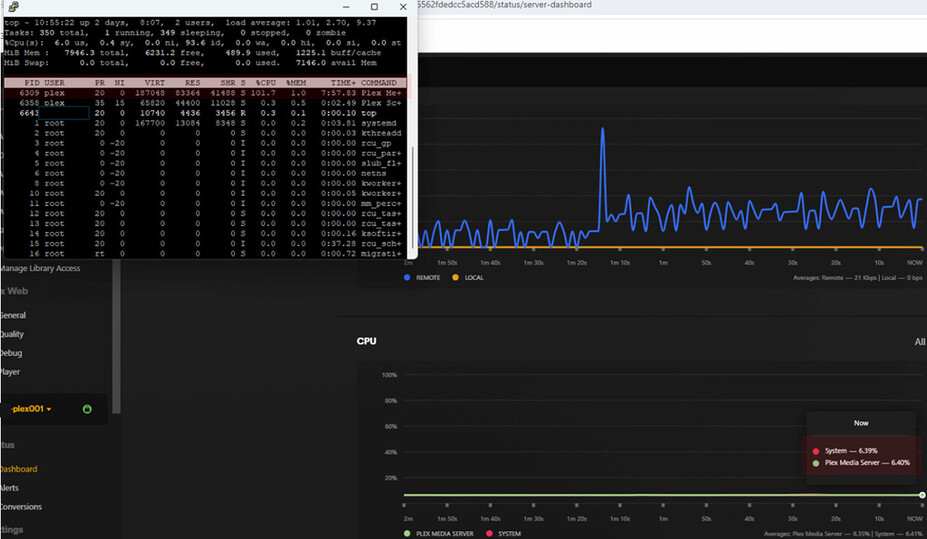
Task: Click the Plex Media Server 6.40% tooltip entry
Action: [861, 463]
